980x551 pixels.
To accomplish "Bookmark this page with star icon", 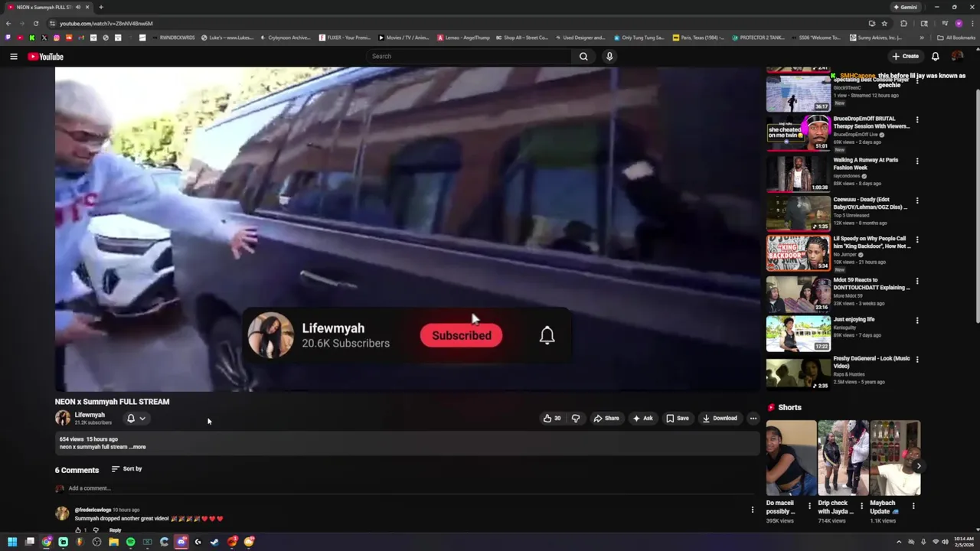I will pyautogui.click(x=884, y=24).
